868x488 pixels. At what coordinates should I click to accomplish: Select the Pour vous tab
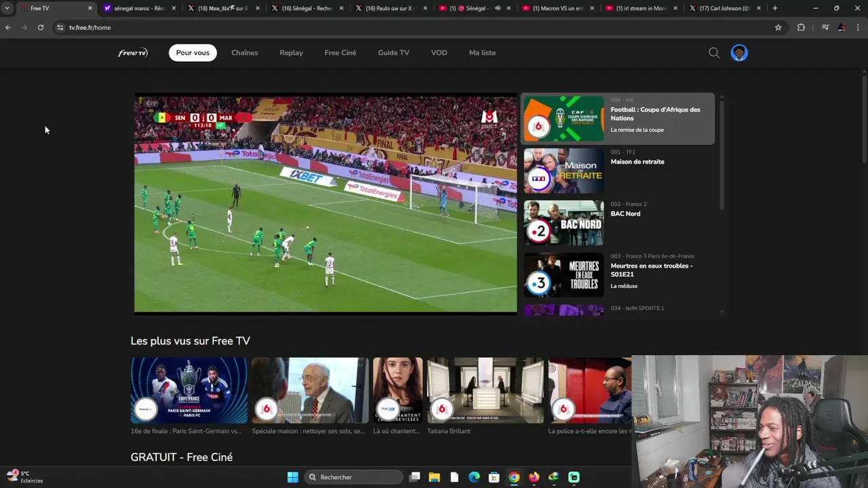pyautogui.click(x=193, y=53)
